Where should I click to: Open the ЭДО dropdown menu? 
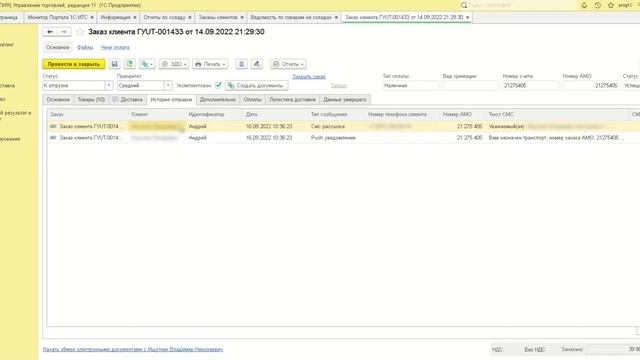pos(174,64)
